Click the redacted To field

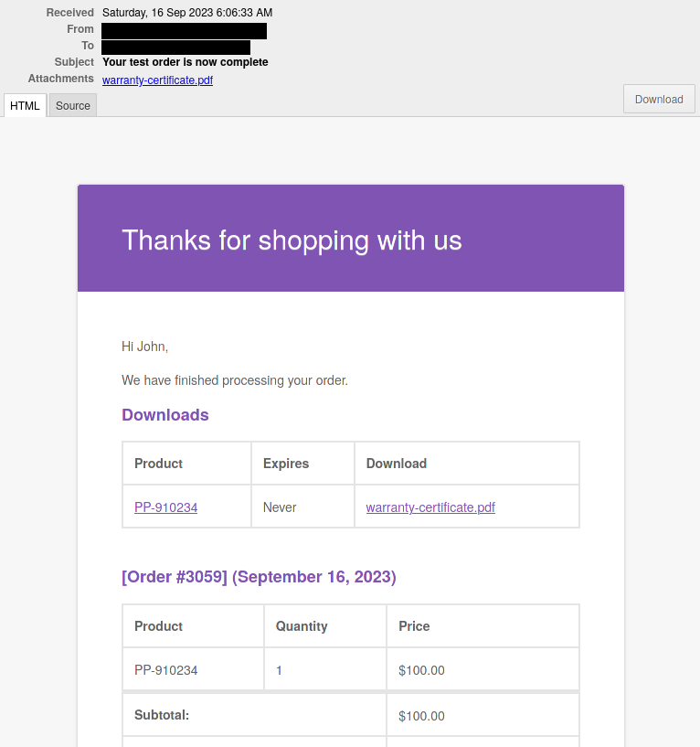point(175,46)
